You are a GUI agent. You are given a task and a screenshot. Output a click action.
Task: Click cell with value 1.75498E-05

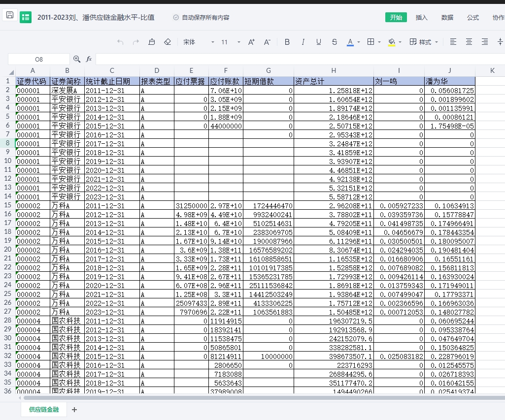click(x=450, y=126)
